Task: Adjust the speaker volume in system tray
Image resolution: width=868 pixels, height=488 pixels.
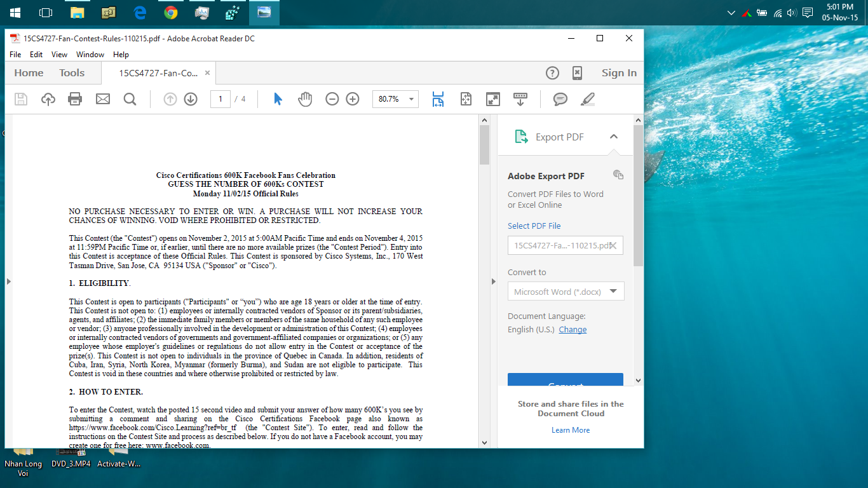Action: point(791,12)
